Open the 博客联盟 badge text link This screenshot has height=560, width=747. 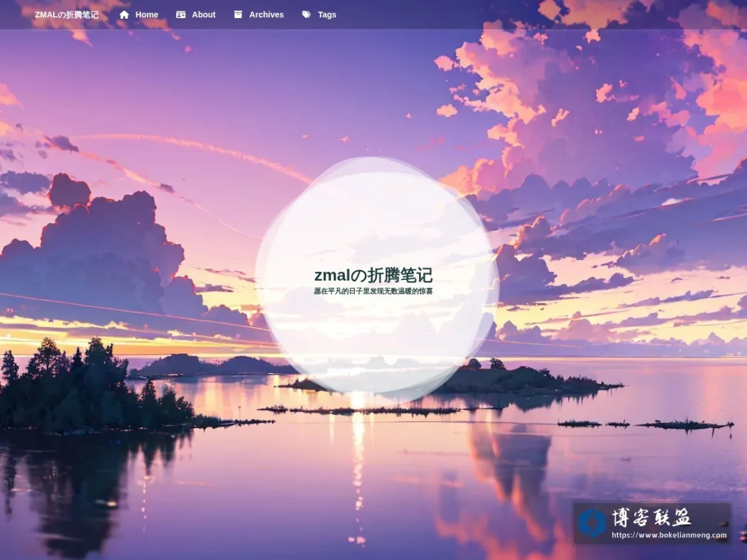point(651,517)
